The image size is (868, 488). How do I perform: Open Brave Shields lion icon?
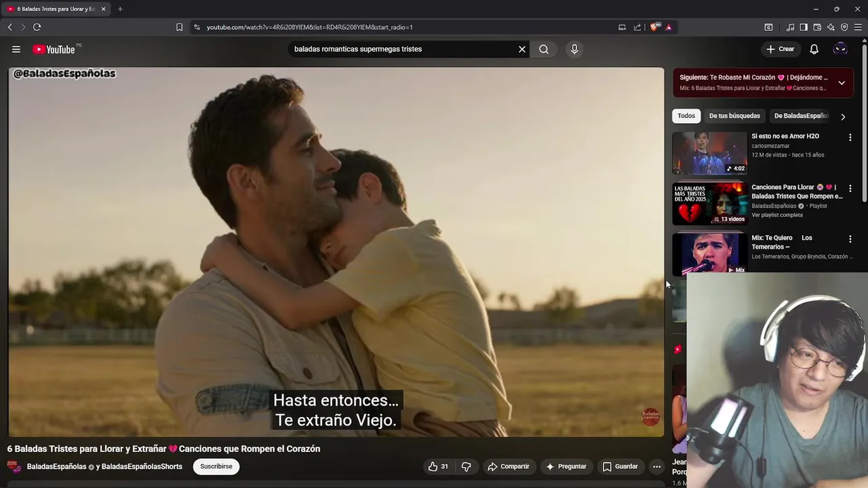coord(654,27)
